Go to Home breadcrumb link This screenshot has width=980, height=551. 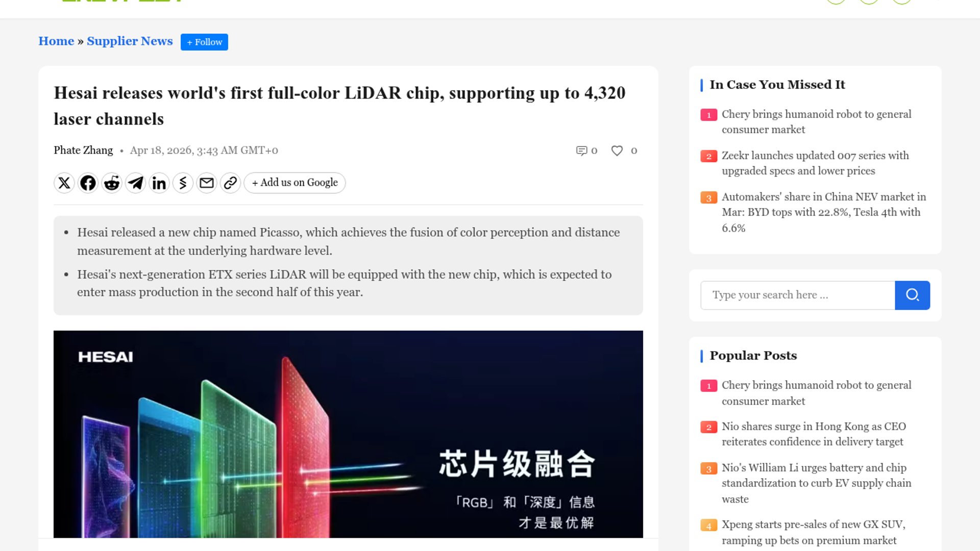pyautogui.click(x=56, y=41)
